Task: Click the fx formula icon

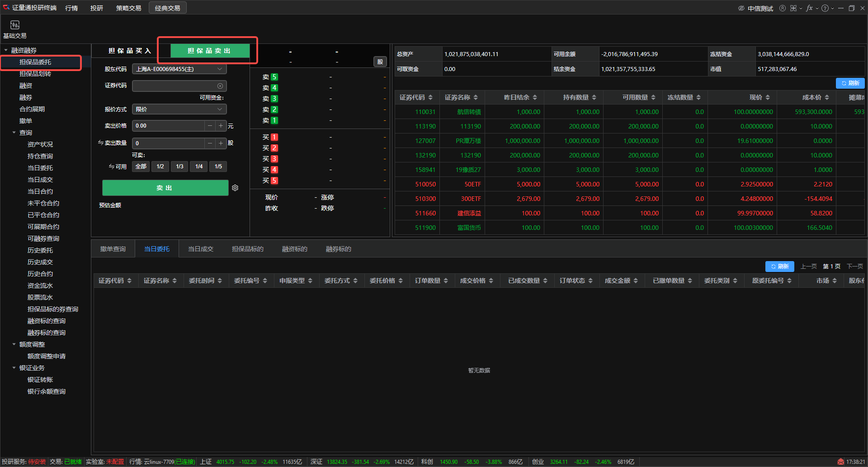Action: pyautogui.click(x=809, y=8)
